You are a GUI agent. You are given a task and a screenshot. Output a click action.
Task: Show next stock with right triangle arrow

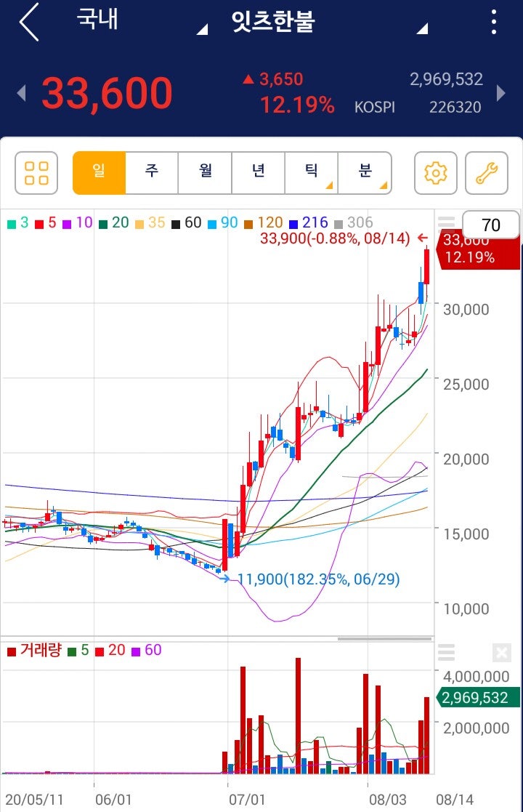tap(500, 93)
